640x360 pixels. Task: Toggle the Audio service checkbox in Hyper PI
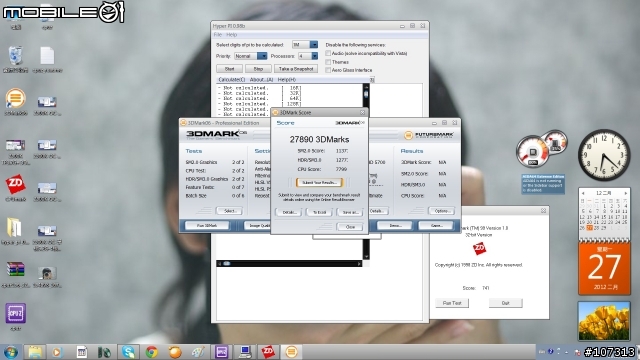(x=328, y=53)
